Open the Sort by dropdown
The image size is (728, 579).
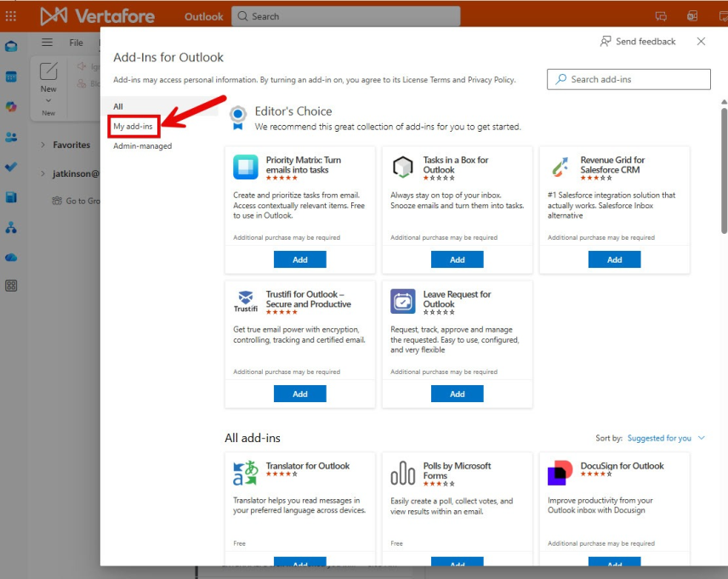pyautogui.click(x=666, y=439)
